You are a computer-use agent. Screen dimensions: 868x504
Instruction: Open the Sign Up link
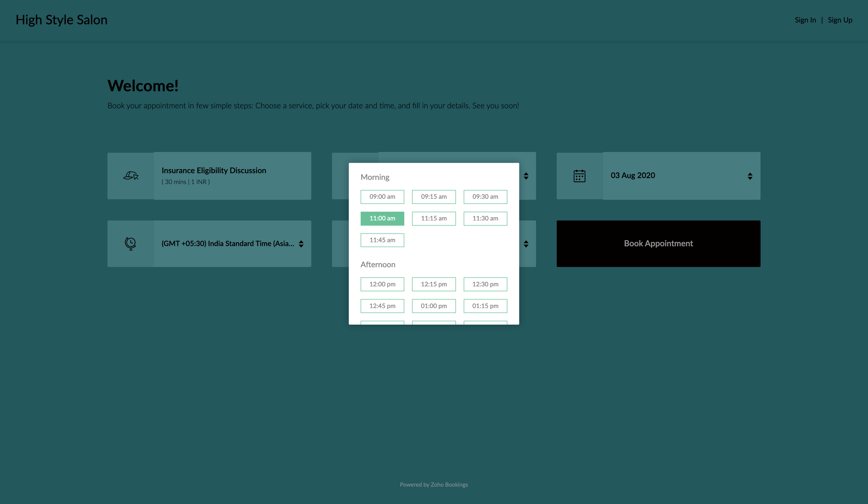(840, 20)
